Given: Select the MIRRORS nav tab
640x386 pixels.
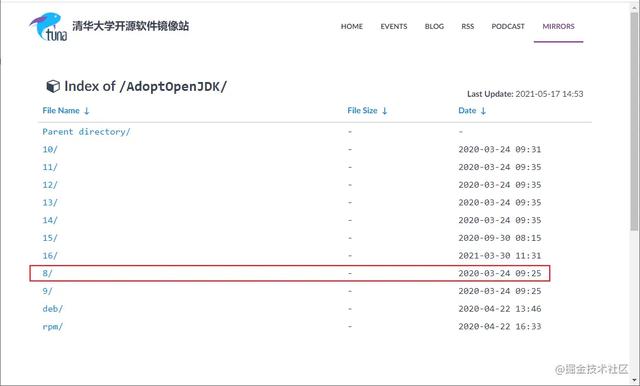Looking at the screenshot, I should point(558,27).
